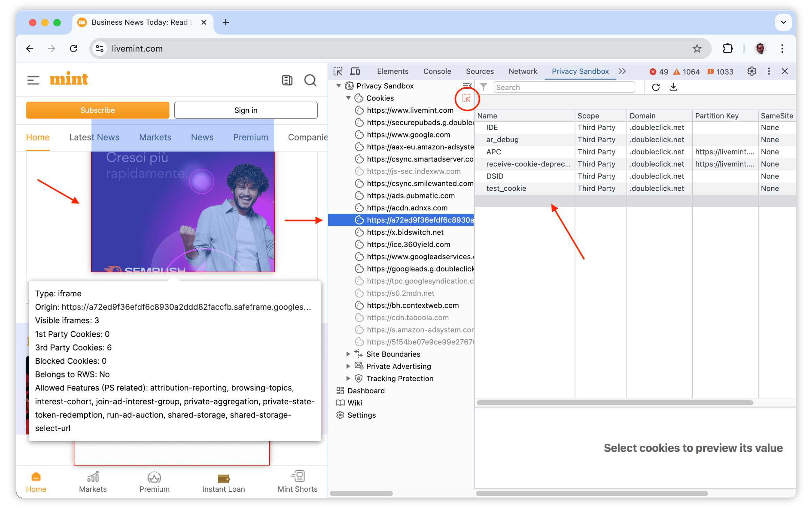Select the IDE cookie row
This screenshot has height=508, width=812.
coord(635,128)
